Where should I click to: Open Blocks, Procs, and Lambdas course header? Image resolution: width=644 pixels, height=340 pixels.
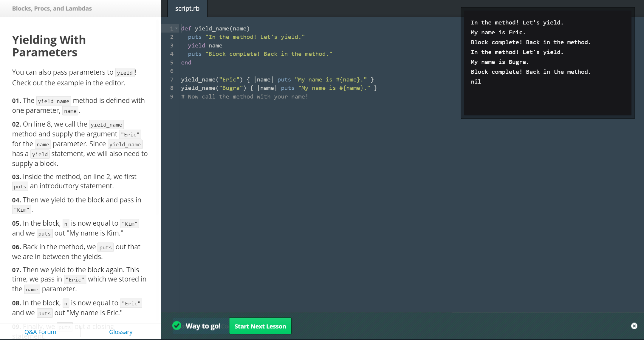pos(52,8)
